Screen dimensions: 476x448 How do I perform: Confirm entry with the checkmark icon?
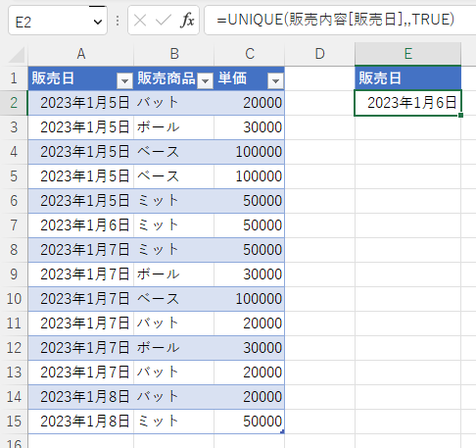(163, 21)
